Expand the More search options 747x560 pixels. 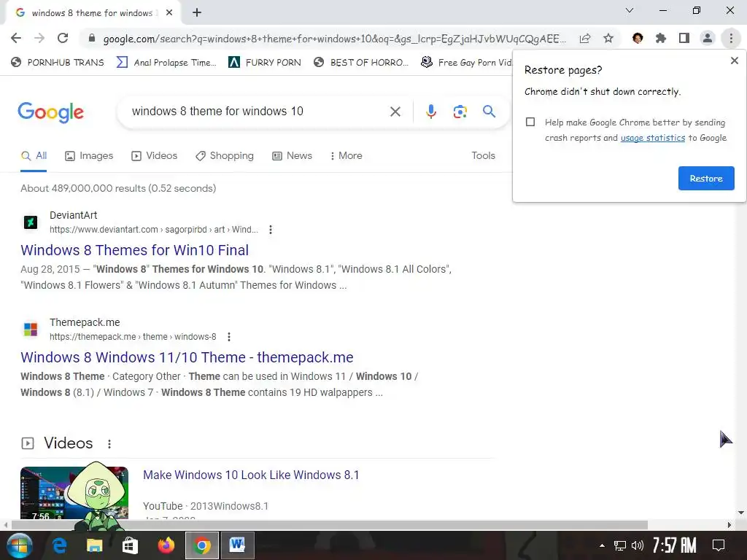[x=347, y=156]
